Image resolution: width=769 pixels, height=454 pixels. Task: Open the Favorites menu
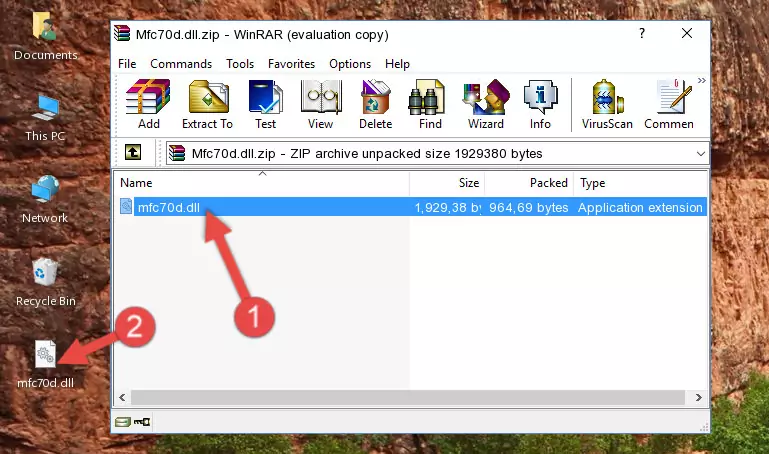point(291,64)
